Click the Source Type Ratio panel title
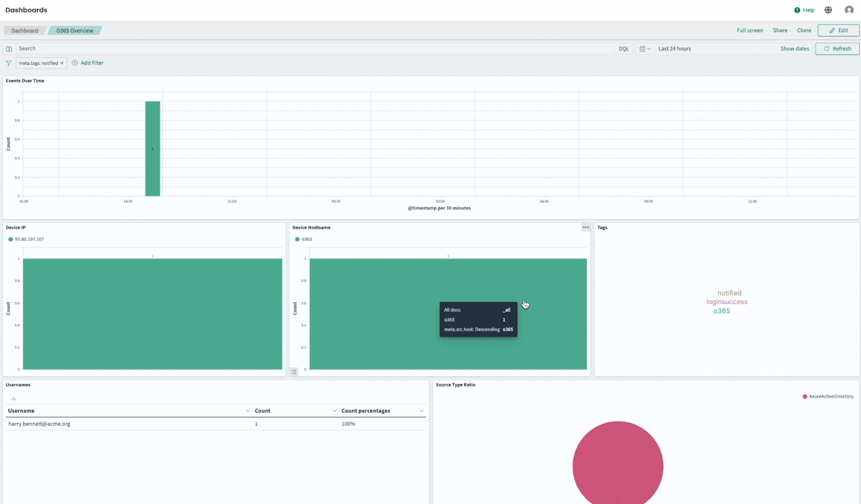This screenshot has height=504, width=861. [455, 385]
